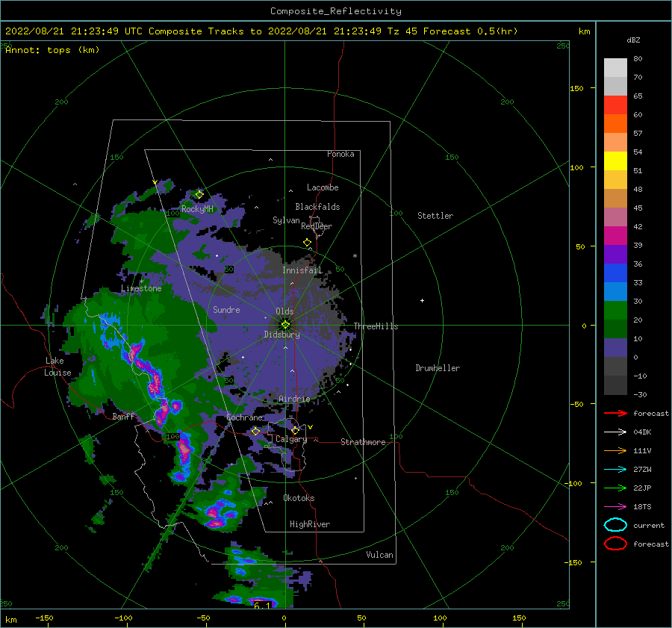
Task: Pick the red 60-65 dBZ color swatch
Action: (615, 105)
